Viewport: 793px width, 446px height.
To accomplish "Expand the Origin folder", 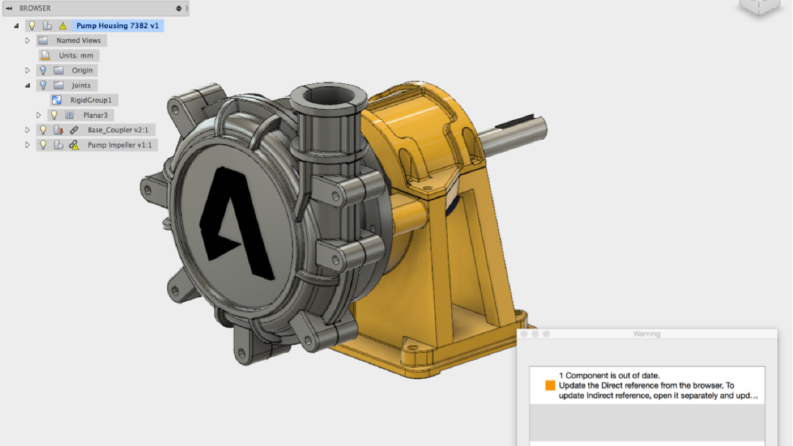I will click(x=27, y=70).
